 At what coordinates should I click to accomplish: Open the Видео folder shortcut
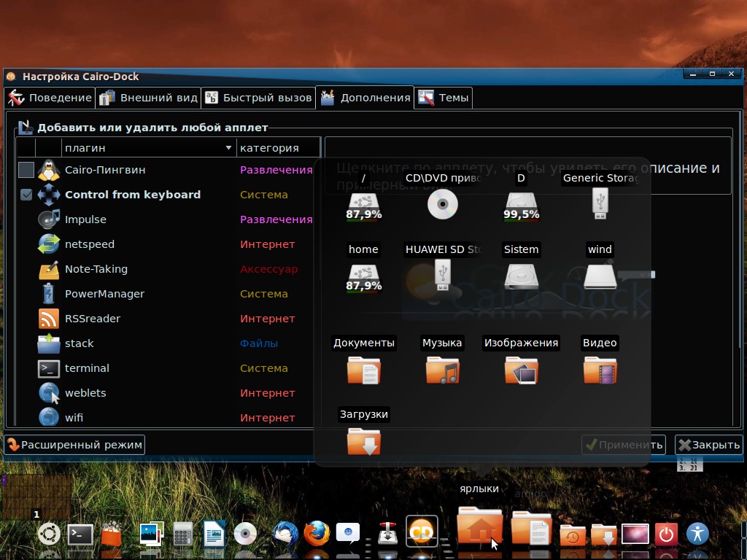point(600,370)
